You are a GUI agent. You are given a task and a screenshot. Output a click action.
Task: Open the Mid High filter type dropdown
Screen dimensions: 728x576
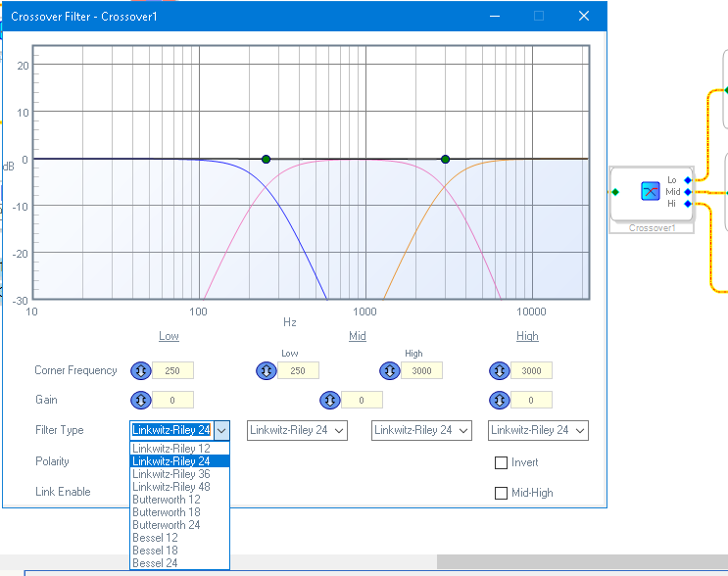[421, 430]
